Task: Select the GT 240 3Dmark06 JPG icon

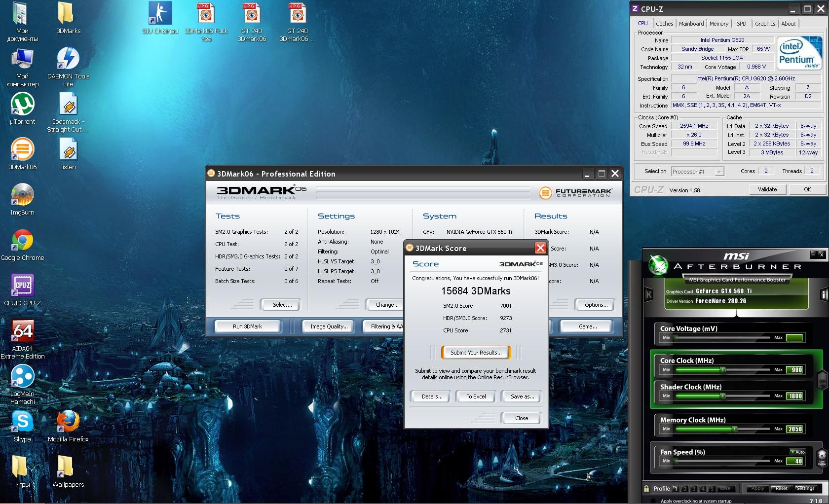Action: 252,22
